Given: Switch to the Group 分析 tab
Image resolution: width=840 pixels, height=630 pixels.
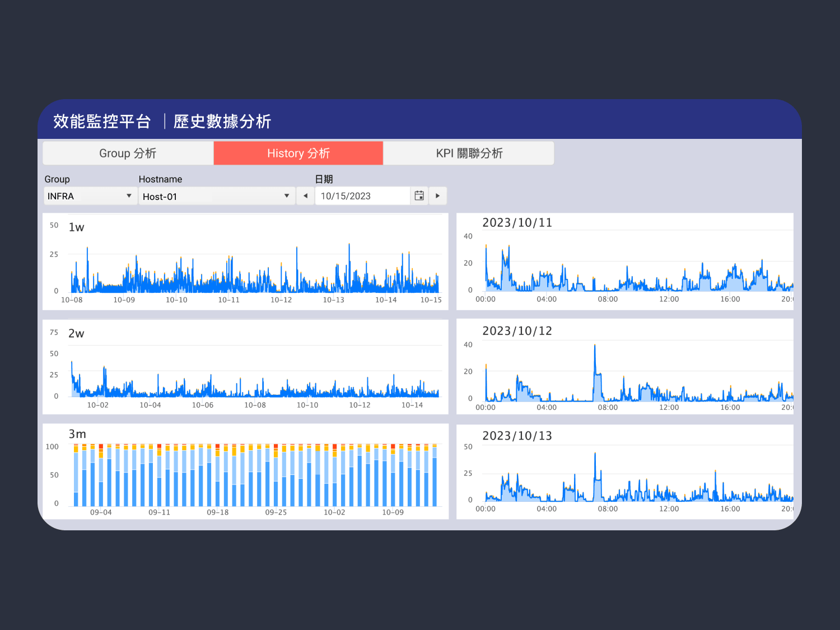Looking at the screenshot, I should pos(128,153).
